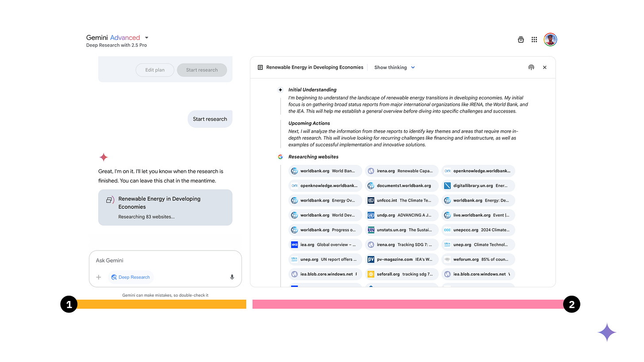The height and width of the screenshot is (362, 644).
Task: Open worldbank.org World Dev... source chip
Action: (x=325, y=215)
